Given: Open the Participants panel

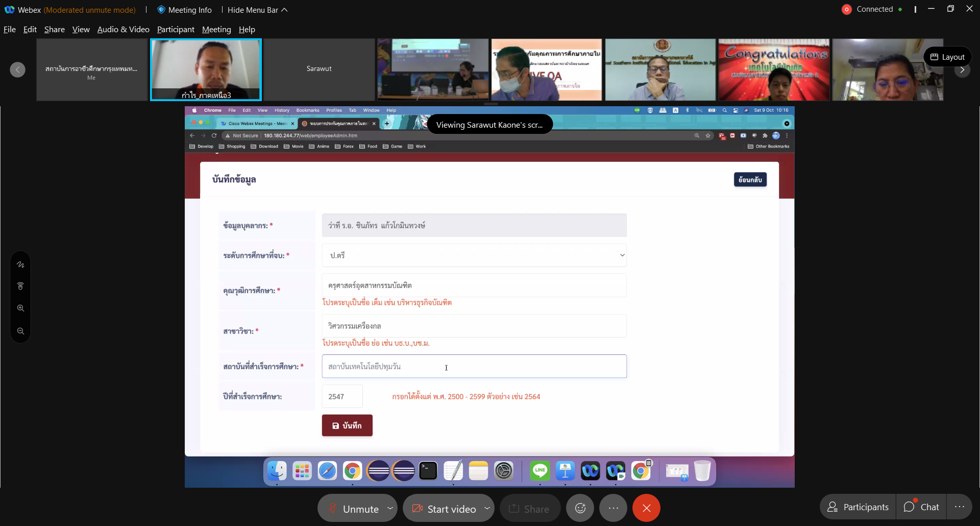Looking at the screenshot, I should coord(859,507).
